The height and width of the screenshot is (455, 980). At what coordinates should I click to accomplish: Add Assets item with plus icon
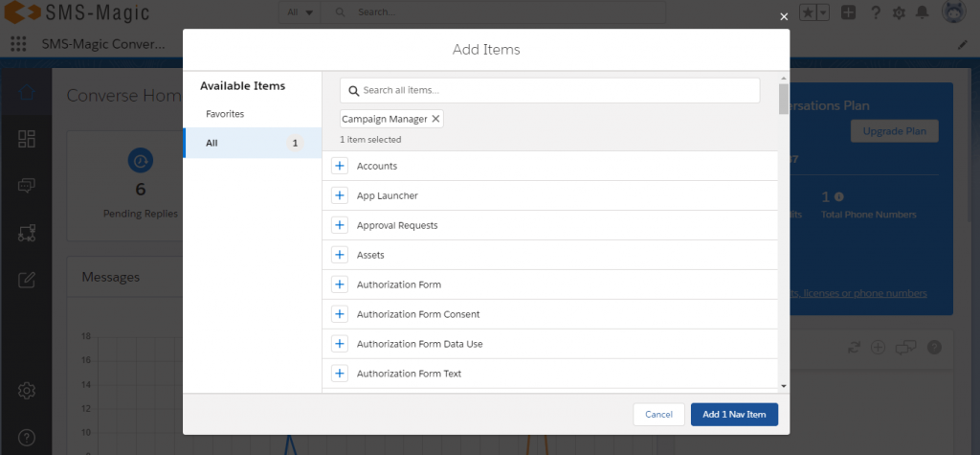[x=340, y=255]
